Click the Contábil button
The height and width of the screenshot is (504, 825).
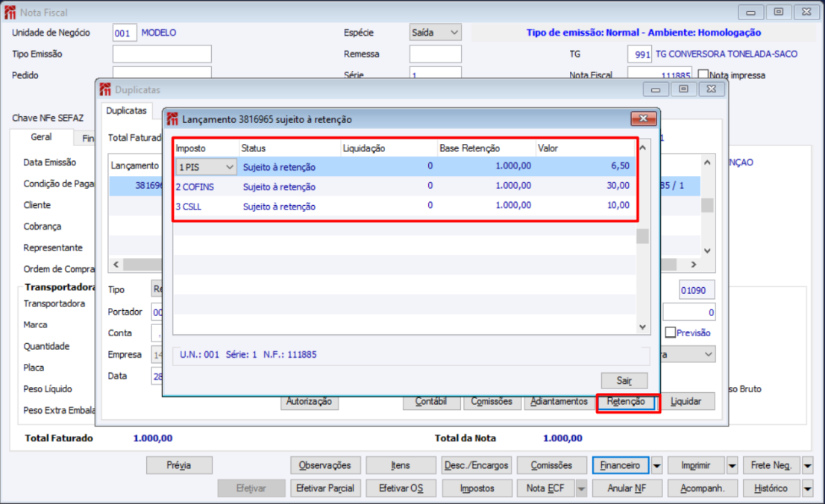tap(431, 402)
